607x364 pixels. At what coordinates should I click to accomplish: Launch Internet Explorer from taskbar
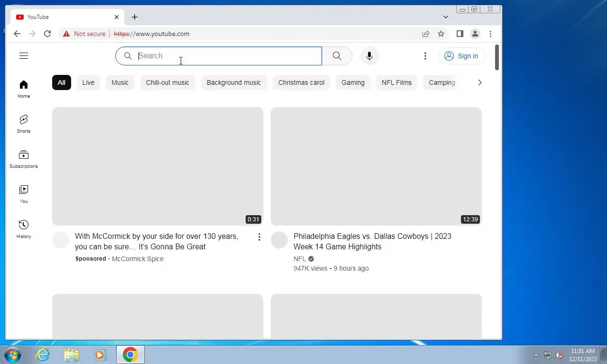pyautogui.click(x=43, y=355)
